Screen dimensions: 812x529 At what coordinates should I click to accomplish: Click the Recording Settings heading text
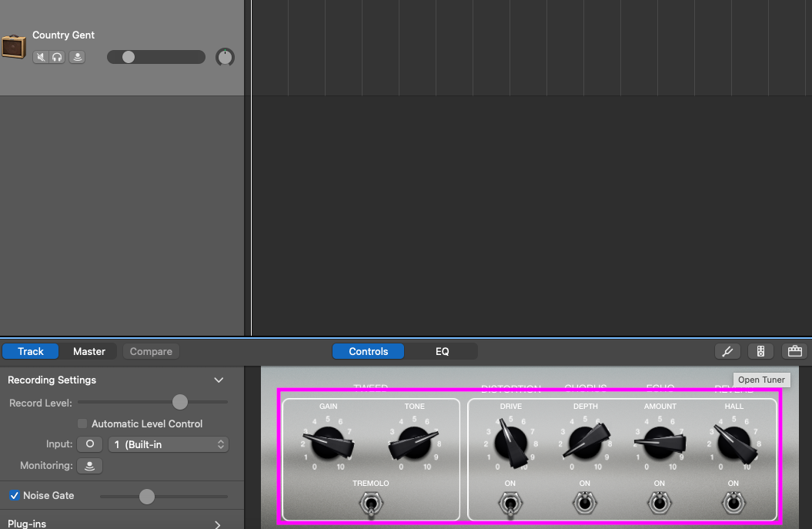click(x=52, y=380)
